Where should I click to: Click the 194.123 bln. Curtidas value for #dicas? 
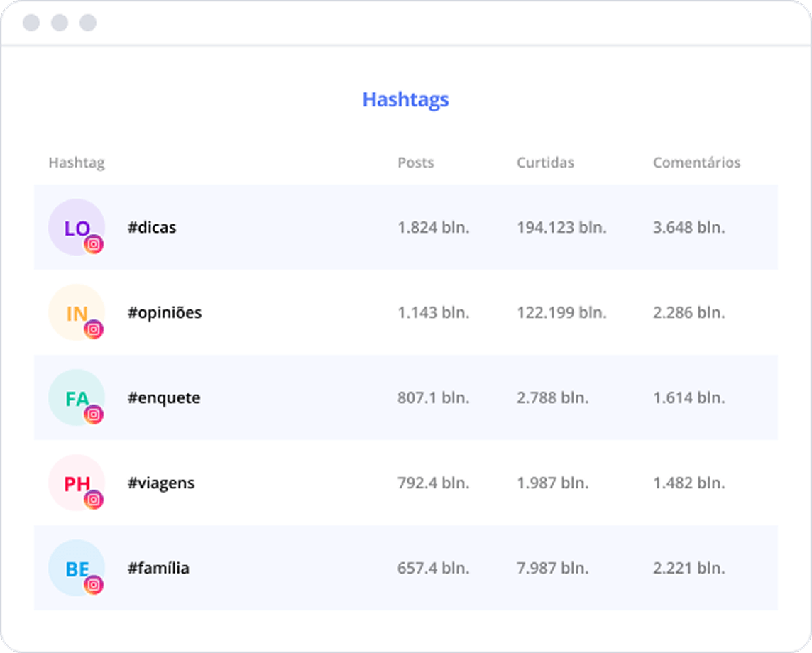pyautogui.click(x=560, y=227)
